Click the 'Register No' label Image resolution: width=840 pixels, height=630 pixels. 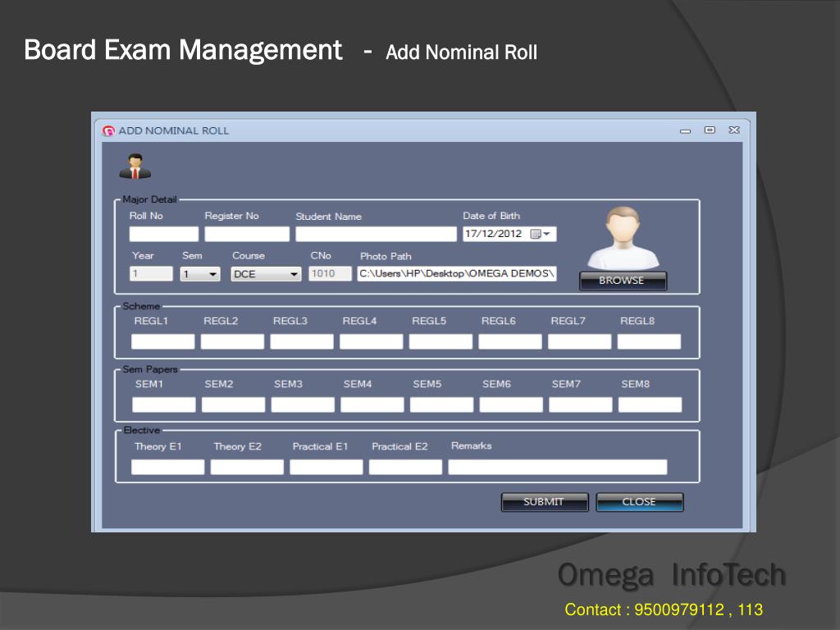[x=231, y=216]
